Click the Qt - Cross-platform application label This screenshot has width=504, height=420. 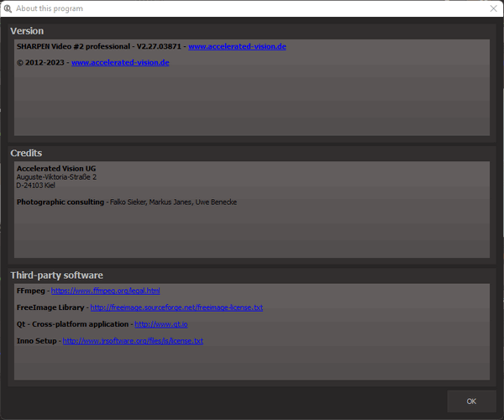(x=72, y=324)
